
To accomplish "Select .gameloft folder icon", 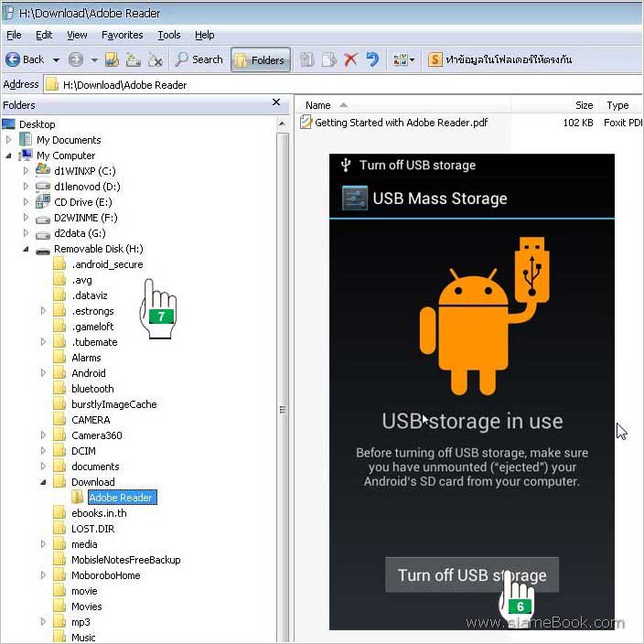I will coord(59,327).
